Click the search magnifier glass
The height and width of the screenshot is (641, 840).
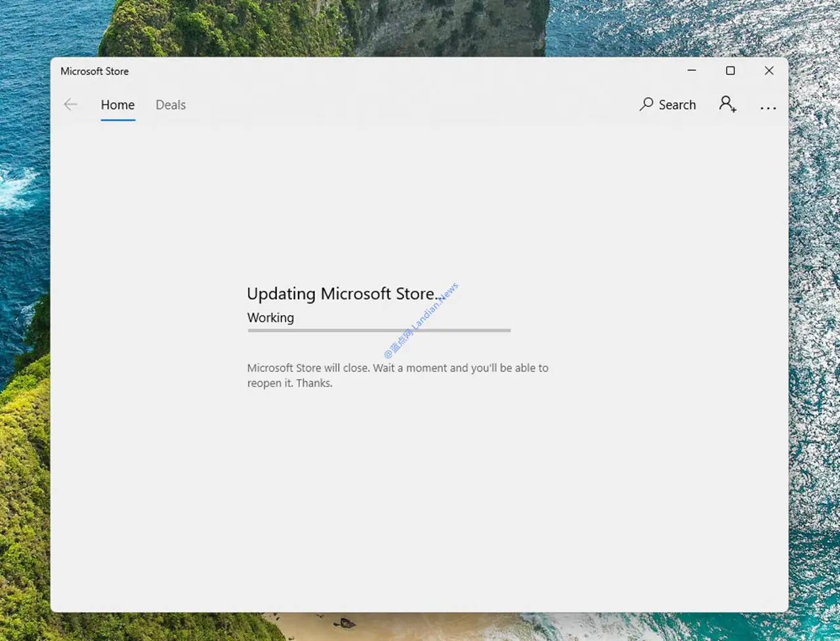pyautogui.click(x=646, y=104)
